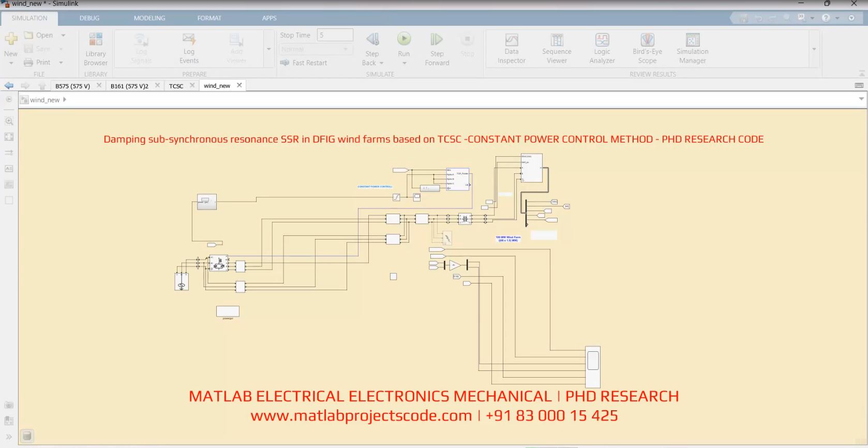Create a New model
This screenshot has width=868, height=448.
11,38
